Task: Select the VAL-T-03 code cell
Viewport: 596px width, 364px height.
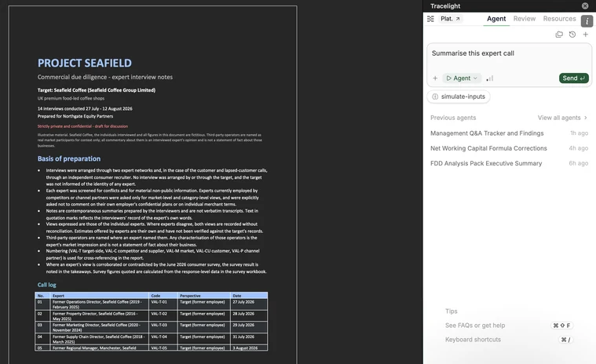Action: [x=163, y=327]
